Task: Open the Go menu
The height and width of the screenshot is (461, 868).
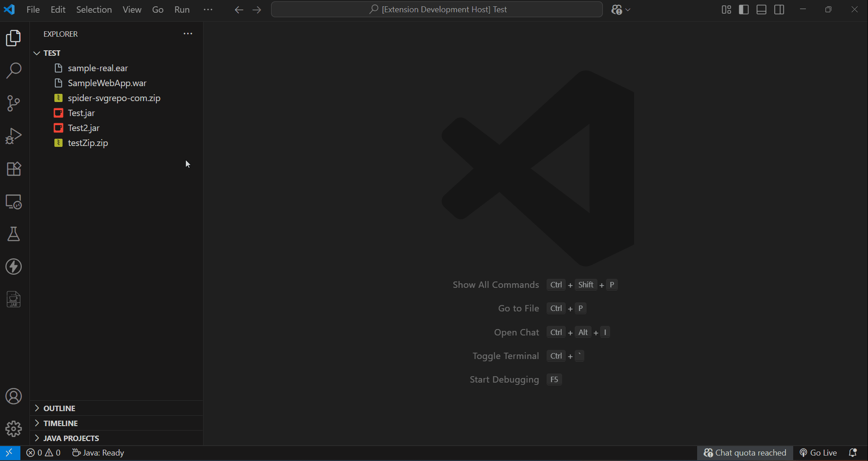Action: click(x=158, y=10)
